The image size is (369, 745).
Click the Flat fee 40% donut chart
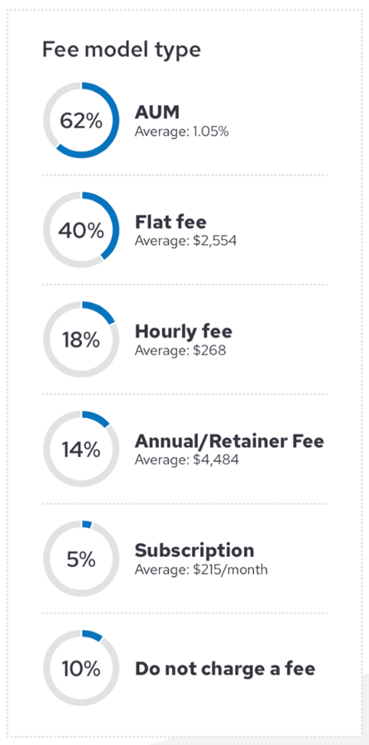click(x=81, y=230)
